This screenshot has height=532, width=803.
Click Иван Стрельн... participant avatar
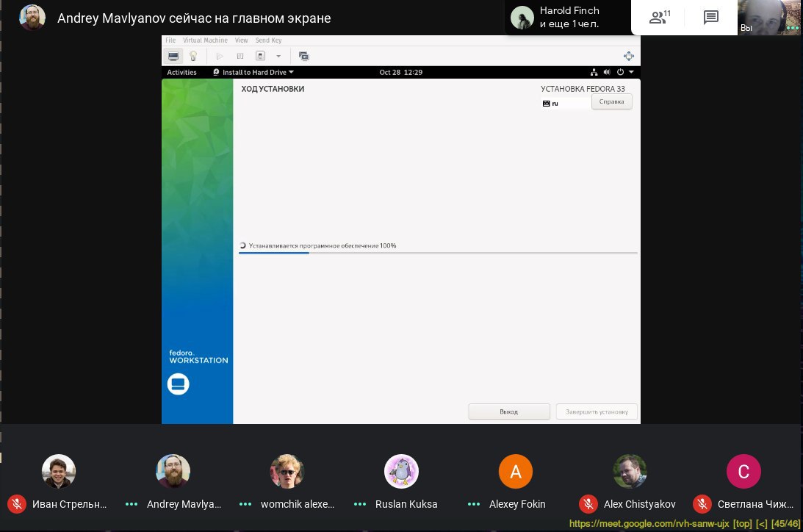coord(58,471)
